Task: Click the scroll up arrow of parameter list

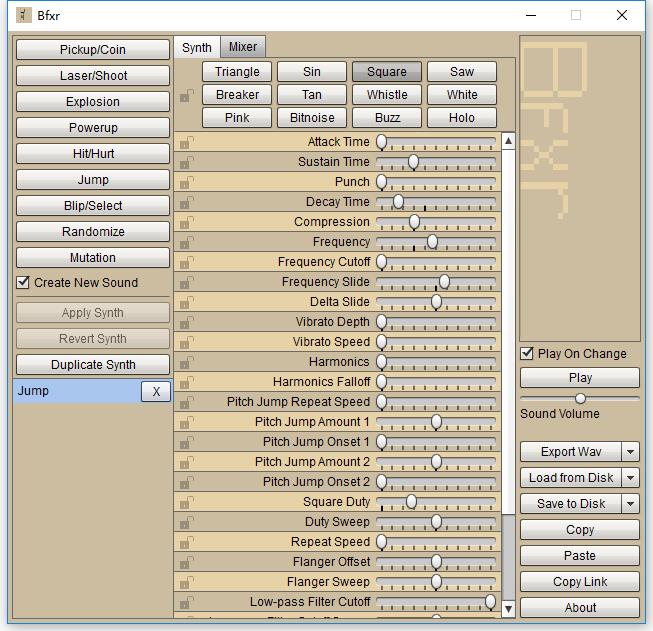Action: (508, 141)
